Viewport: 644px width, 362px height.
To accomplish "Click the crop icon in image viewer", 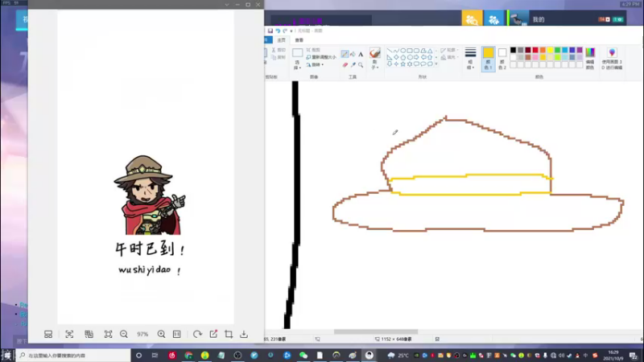I will point(229,334).
